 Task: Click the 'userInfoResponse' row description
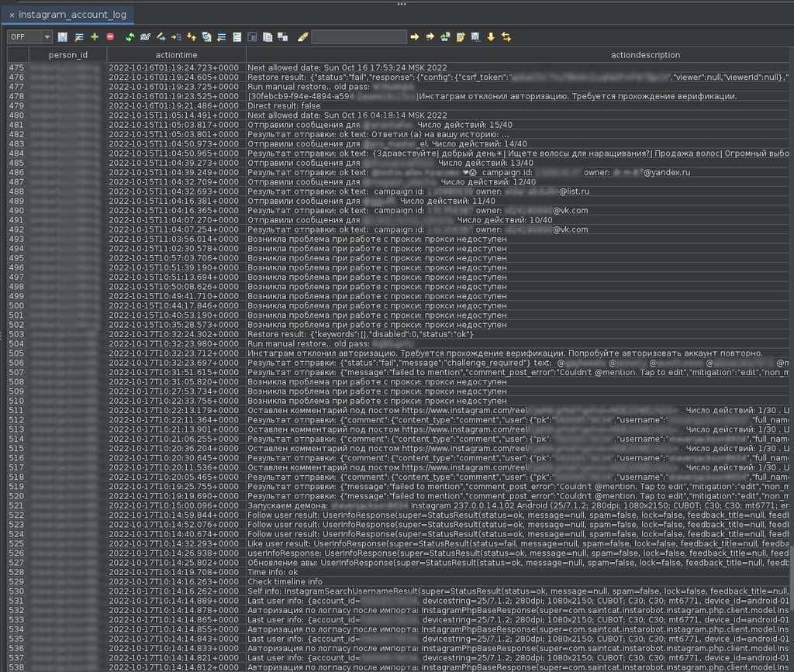(x=519, y=553)
